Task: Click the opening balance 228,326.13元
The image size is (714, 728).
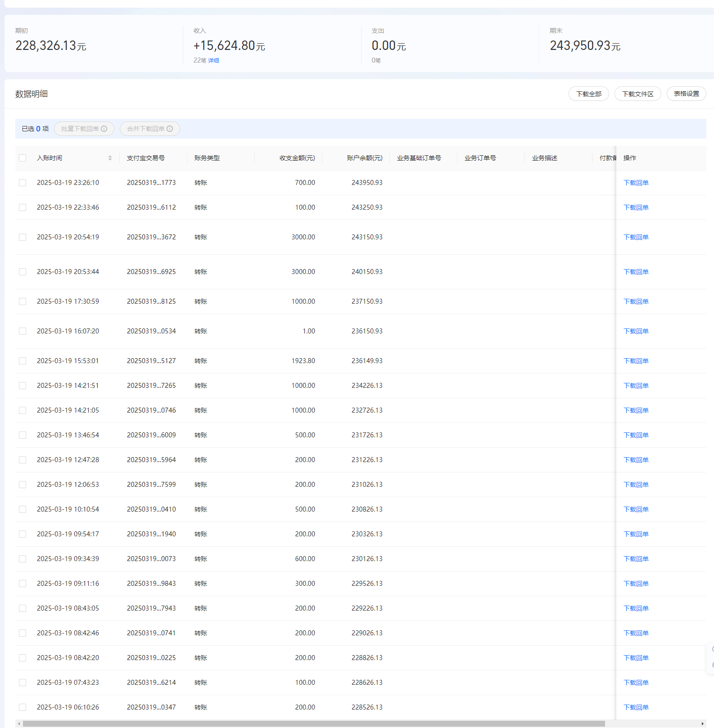Action: [51, 45]
